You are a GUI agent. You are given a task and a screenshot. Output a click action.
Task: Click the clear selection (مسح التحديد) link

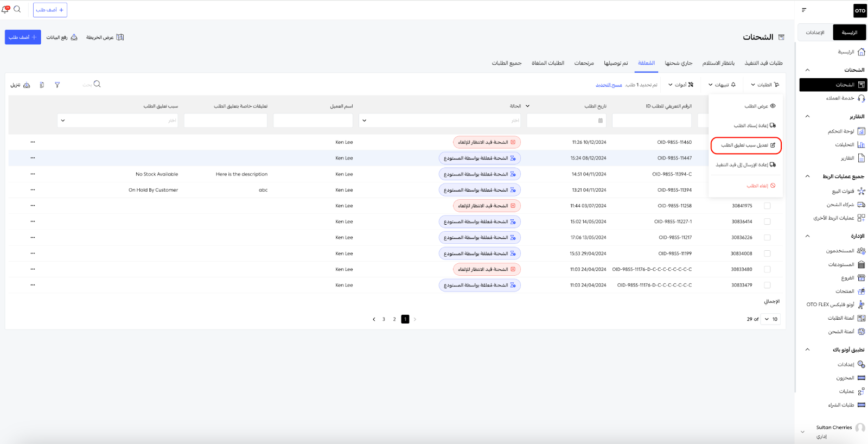click(x=609, y=85)
